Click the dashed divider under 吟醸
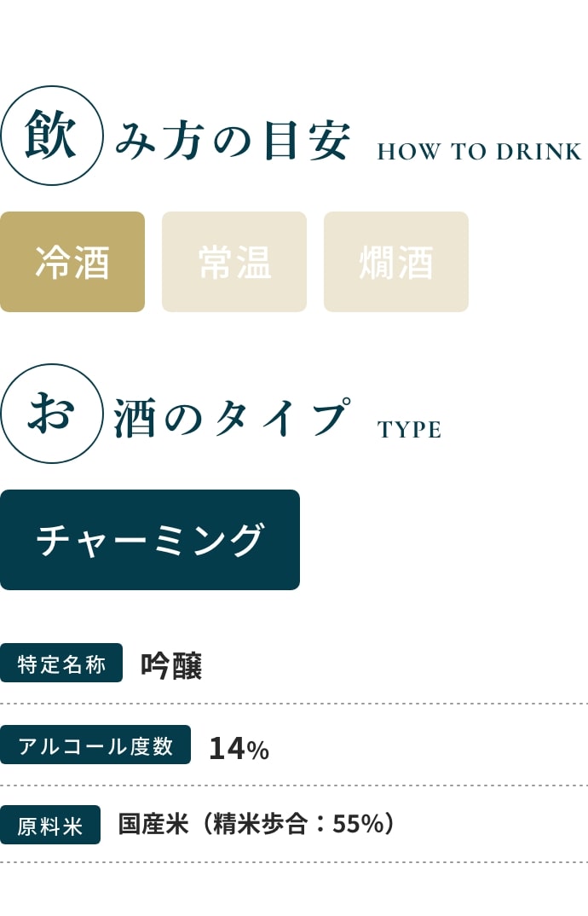Image resolution: width=588 pixels, height=916 pixels. click(x=294, y=704)
